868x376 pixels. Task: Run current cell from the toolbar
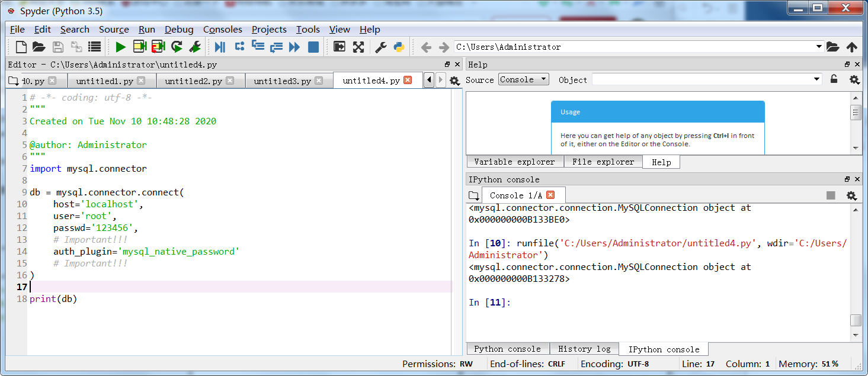pos(139,47)
